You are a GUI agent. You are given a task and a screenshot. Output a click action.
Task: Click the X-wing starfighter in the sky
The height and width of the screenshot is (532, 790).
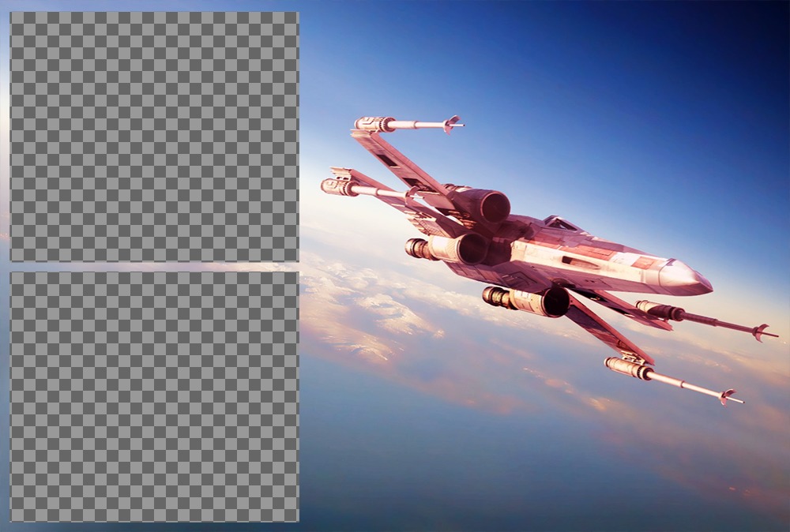[549, 260]
